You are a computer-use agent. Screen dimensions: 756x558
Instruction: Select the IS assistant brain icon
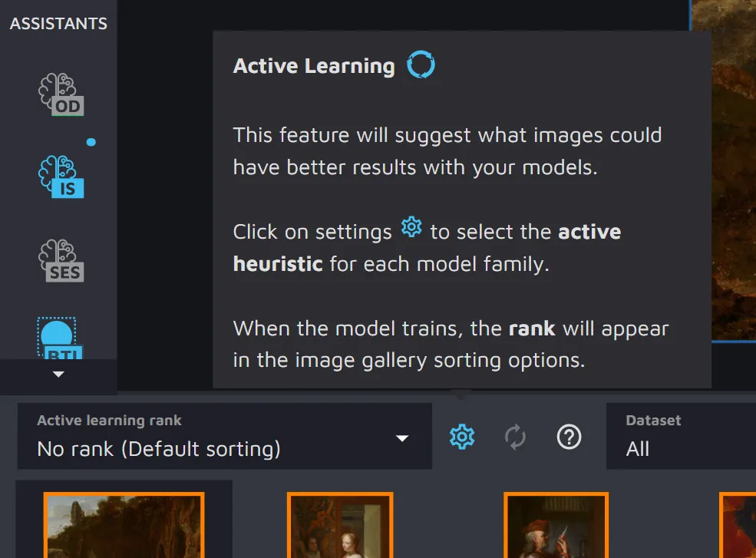coord(61,177)
